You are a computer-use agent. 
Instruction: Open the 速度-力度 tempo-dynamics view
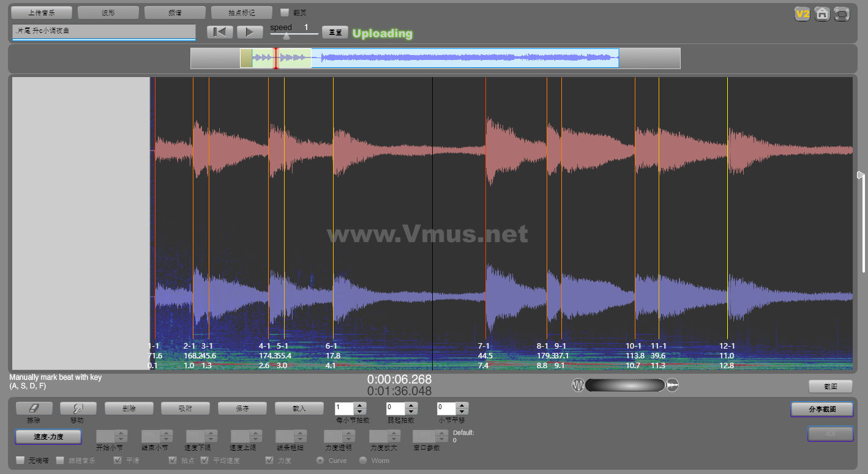pyautogui.click(x=48, y=437)
